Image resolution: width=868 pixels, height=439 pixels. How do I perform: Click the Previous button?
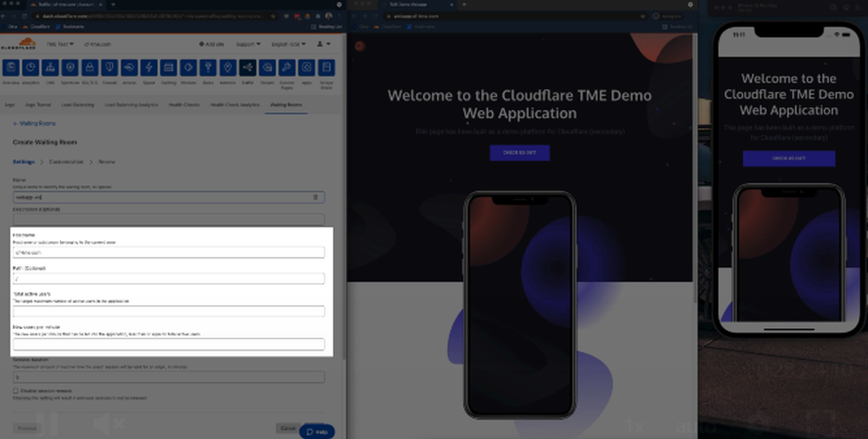(27, 428)
